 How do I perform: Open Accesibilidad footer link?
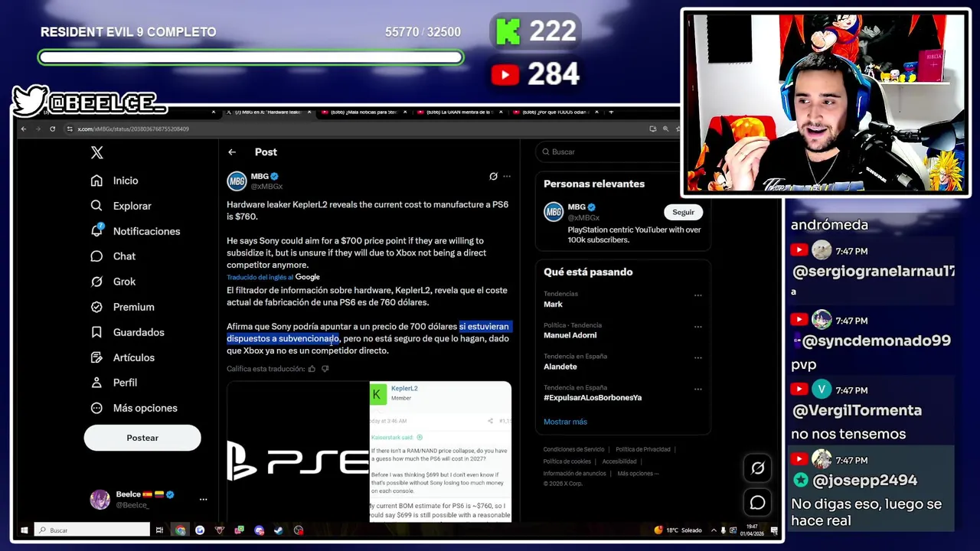(x=619, y=461)
